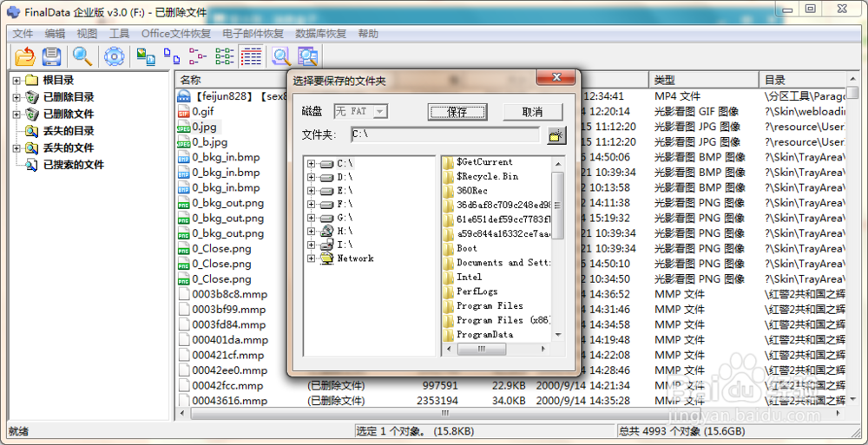Open the 视图 menu
This screenshot has height=445, width=868.
(87, 33)
